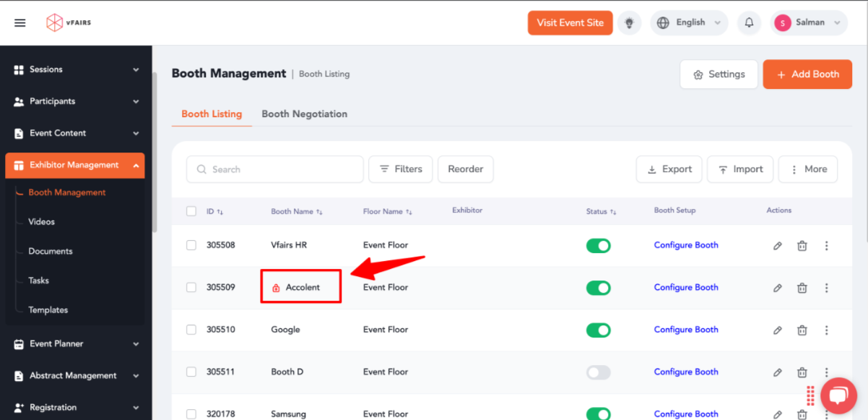Open the three-dot actions menu for Google
Image resolution: width=868 pixels, height=420 pixels.
[x=826, y=330]
